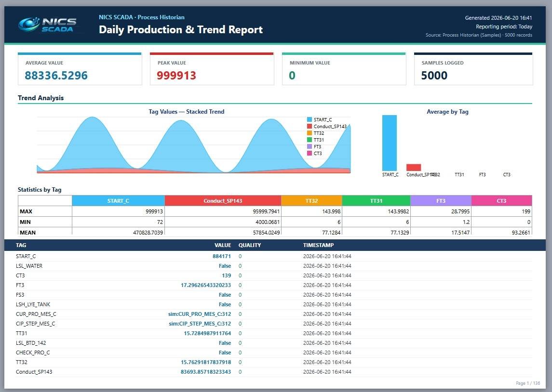Click the Page 1 / 136 indicator

528,383
